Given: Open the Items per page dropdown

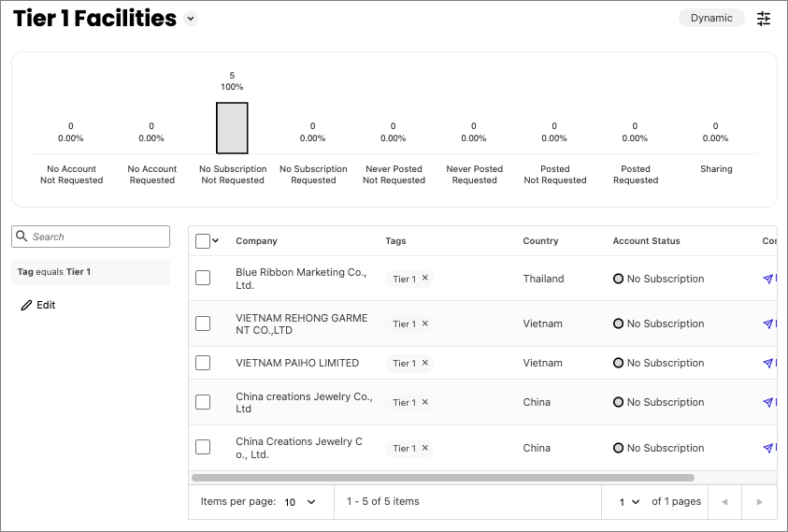Looking at the screenshot, I should coord(300,502).
